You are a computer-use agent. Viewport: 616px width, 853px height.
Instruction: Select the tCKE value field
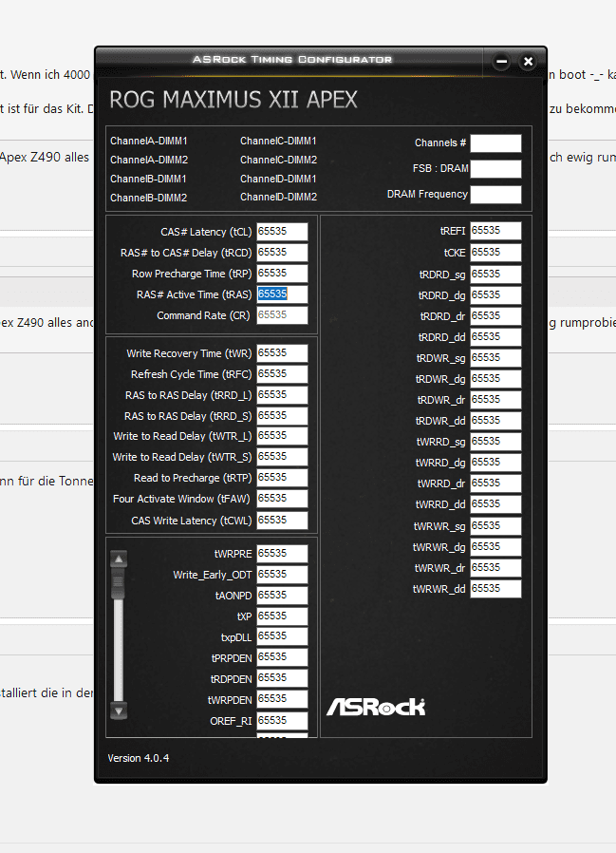[x=495, y=253]
